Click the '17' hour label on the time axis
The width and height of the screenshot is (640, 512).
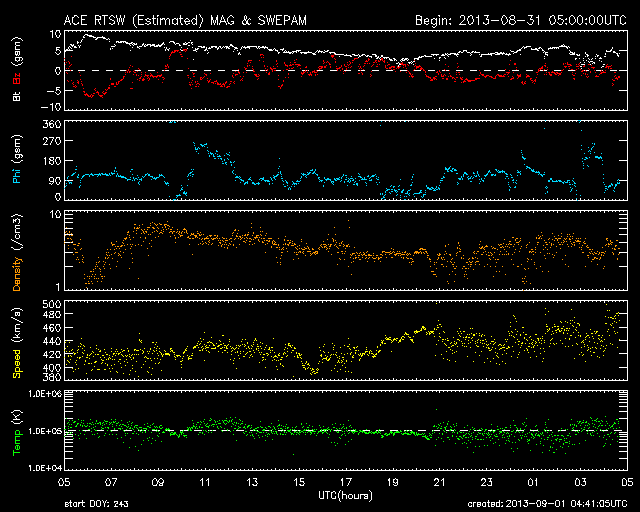pos(346,482)
